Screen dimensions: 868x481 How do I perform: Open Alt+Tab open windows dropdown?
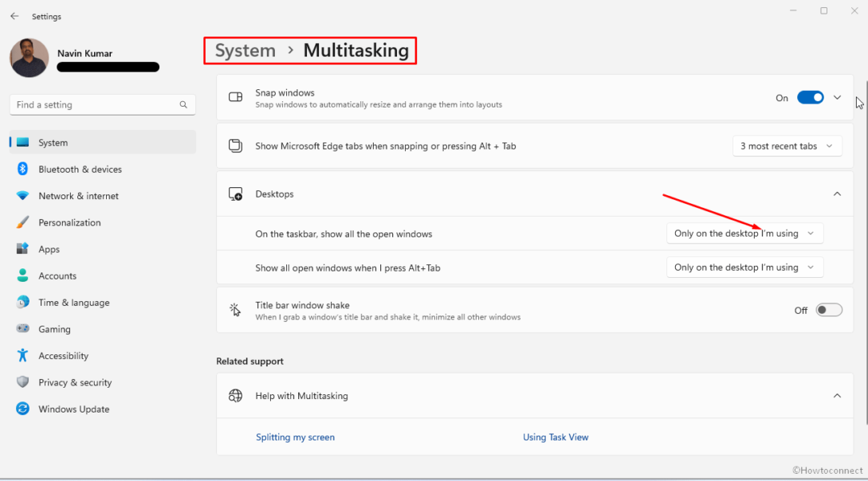click(x=744, y=267)
